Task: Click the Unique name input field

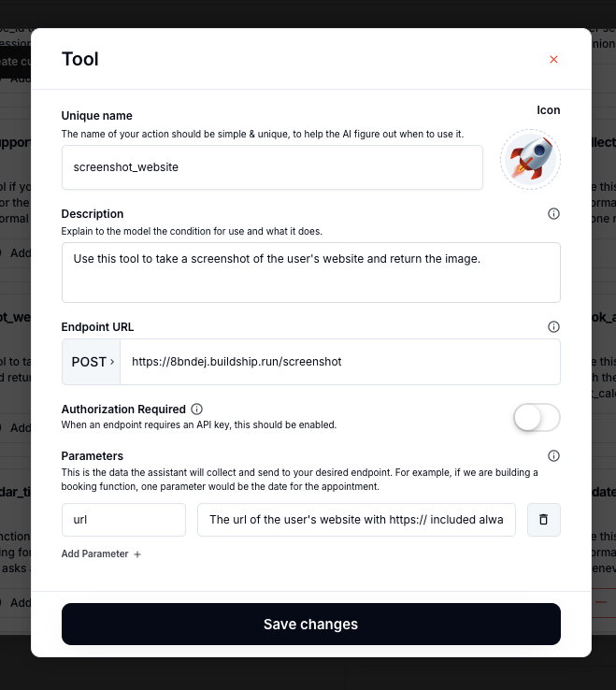Action: click(x=272, y=167)
